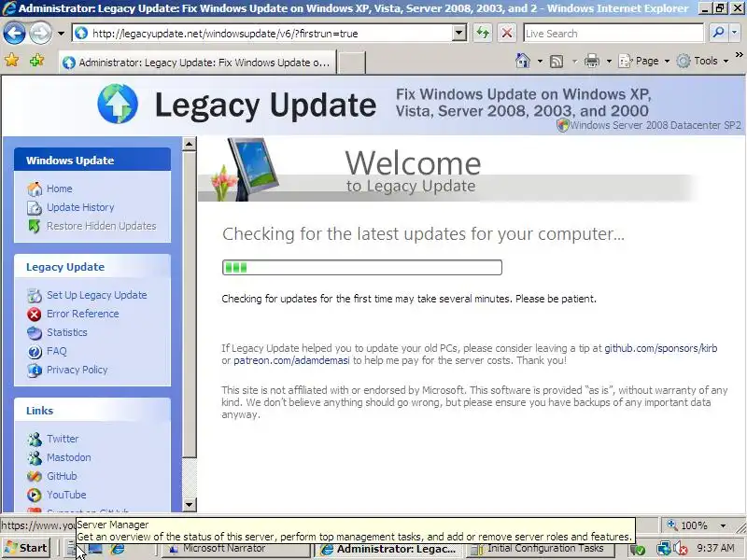Viewport: 747px width, 560px height.
Task: Select the Legacy Update browser tab
Action: (x=198, y=63)
